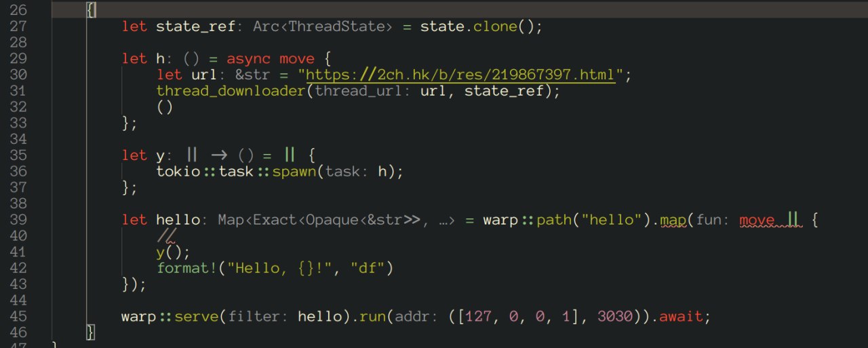Image resolution: width=868 pixels, height=348 pixels.
Task: Click the closing brace on line 46
Action: 92,332
